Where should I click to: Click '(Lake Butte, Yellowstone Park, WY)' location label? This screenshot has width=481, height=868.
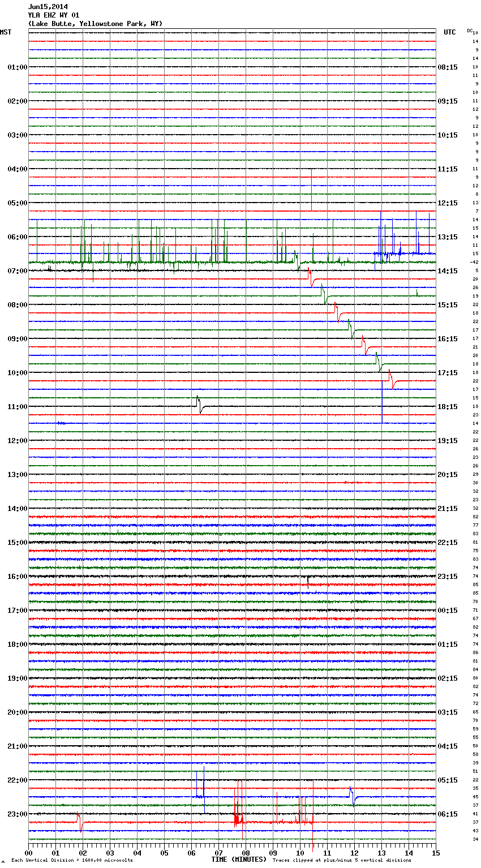[95, 24]
